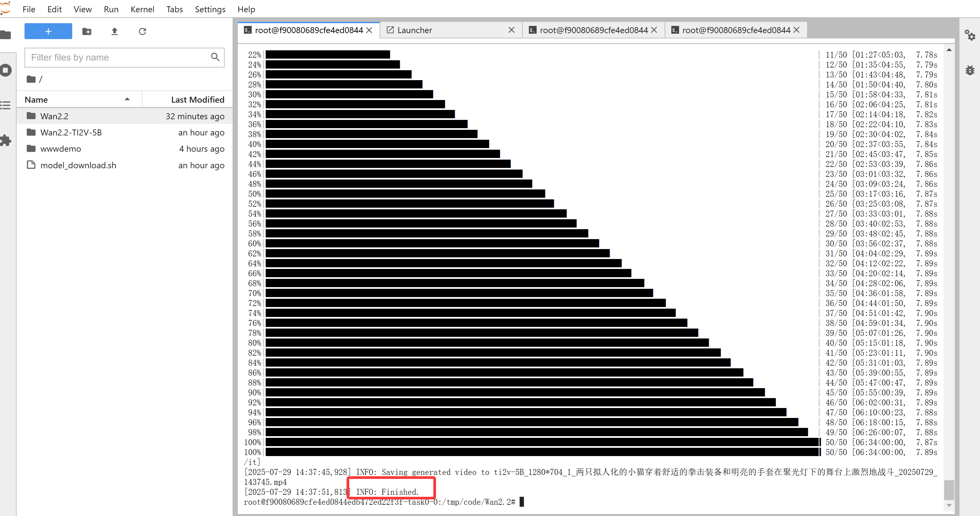Open Table of Contents sidebar icon
Viewport: 980px width, 516px height.
pos(5,105)
